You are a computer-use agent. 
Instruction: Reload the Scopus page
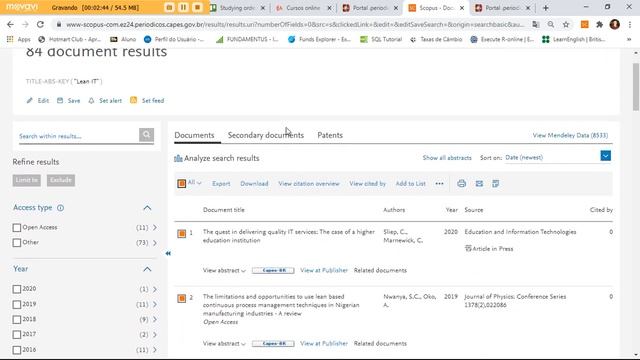(x=40, y=24)
